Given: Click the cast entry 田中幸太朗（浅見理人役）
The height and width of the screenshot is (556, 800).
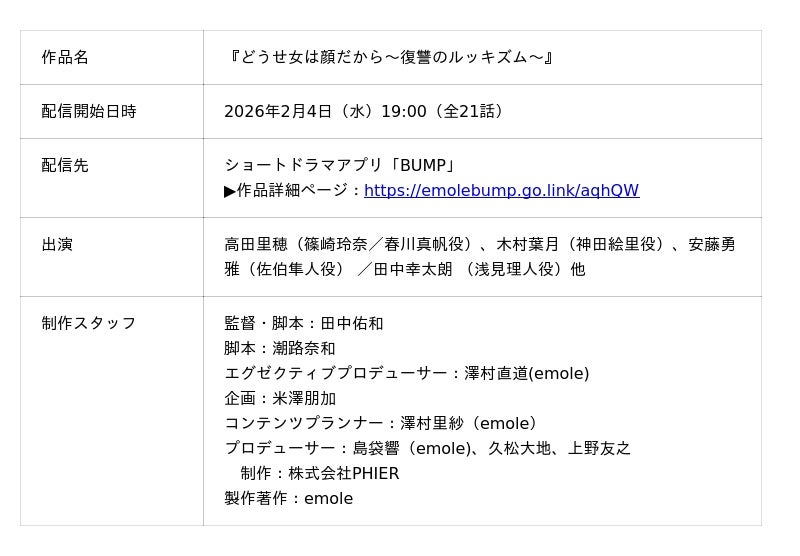Looking at the screenshot, I should (479, 269).
